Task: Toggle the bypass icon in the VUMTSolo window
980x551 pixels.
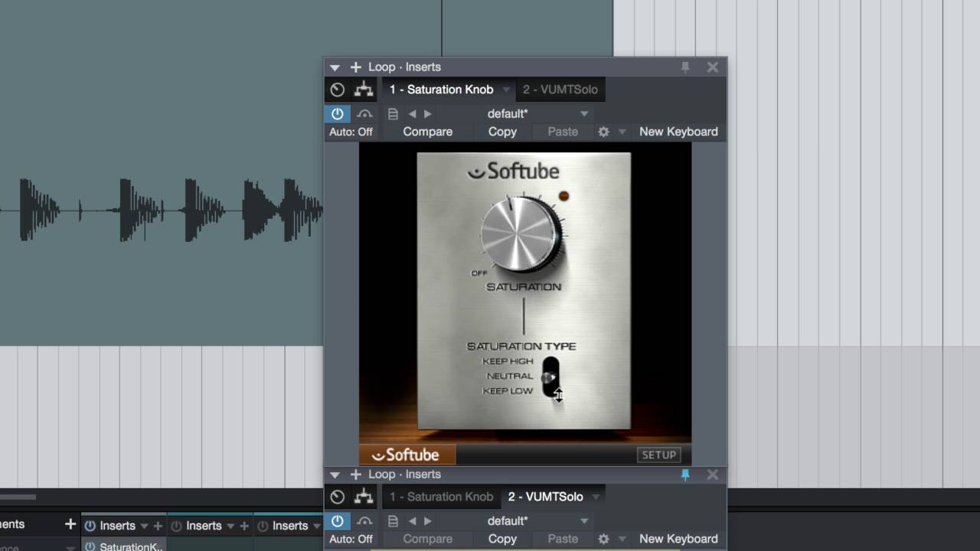Action: tap(364, 521)
